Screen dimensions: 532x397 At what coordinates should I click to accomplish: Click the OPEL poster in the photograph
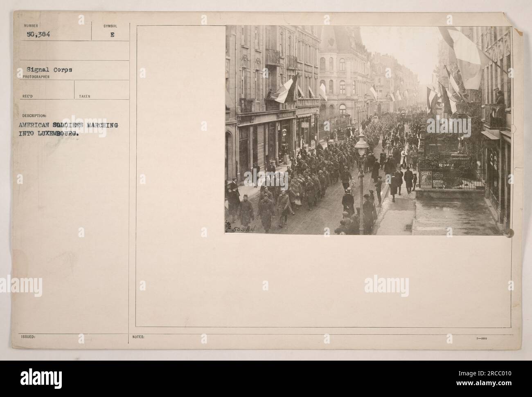coord(426,179)
